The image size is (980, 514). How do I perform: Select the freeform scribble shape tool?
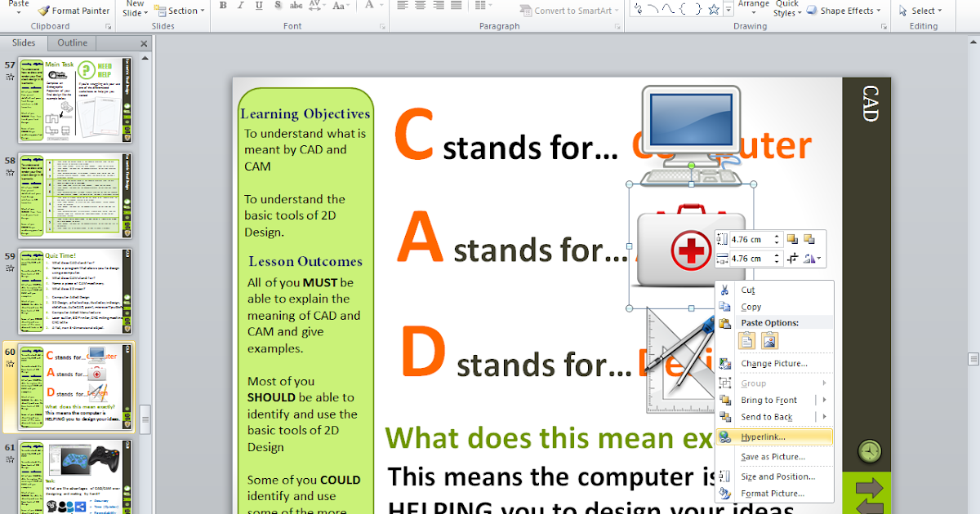coord(639,10)
